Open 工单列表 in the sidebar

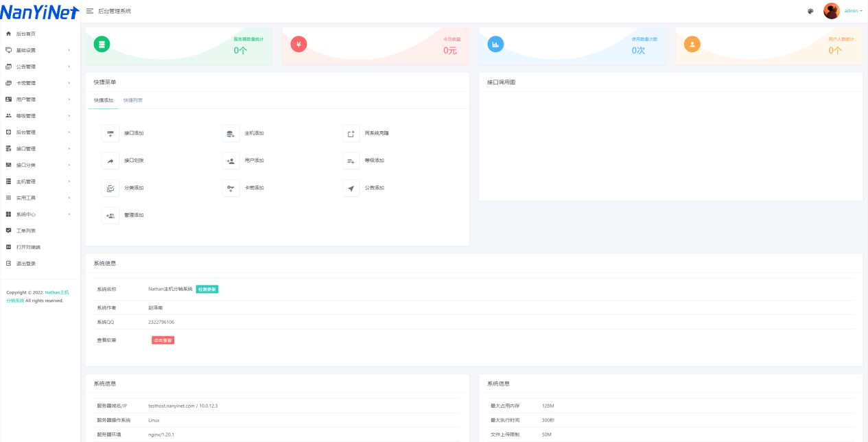click(x=40, y=231)
